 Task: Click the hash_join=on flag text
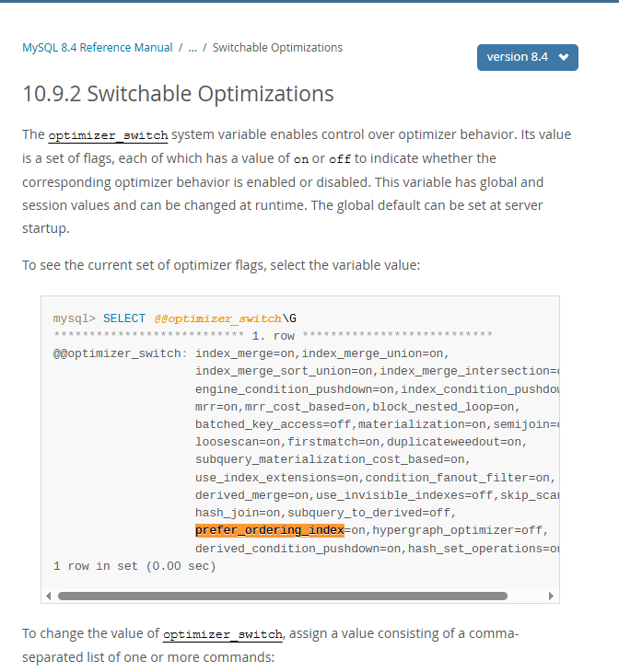tap(238, 513)
